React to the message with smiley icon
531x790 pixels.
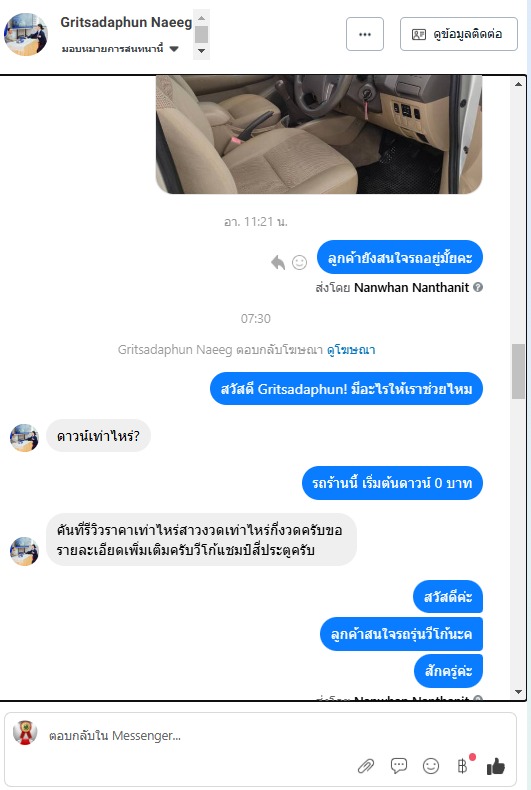pos(299,262)
